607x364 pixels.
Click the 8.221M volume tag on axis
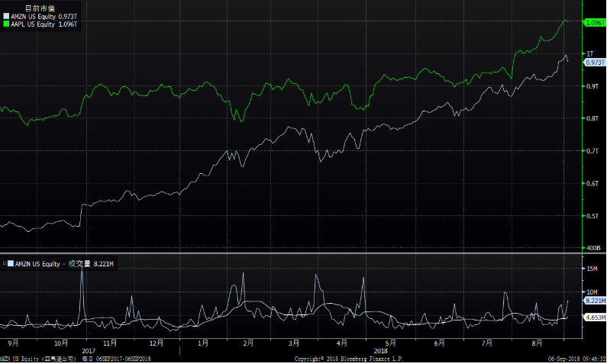595,301
